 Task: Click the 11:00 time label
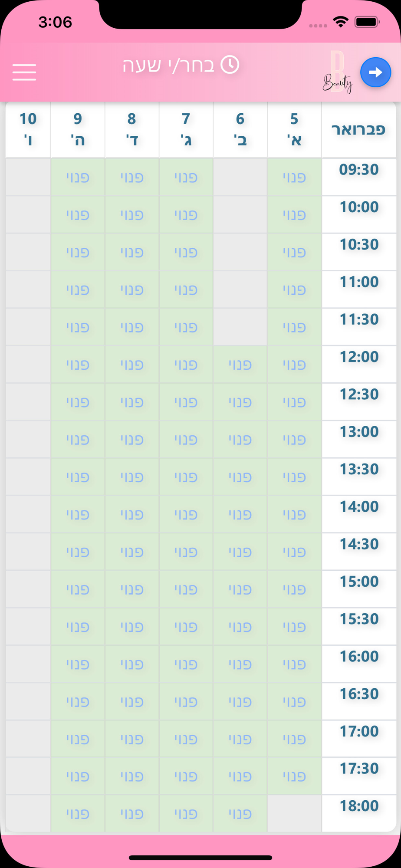coord(359,282)
